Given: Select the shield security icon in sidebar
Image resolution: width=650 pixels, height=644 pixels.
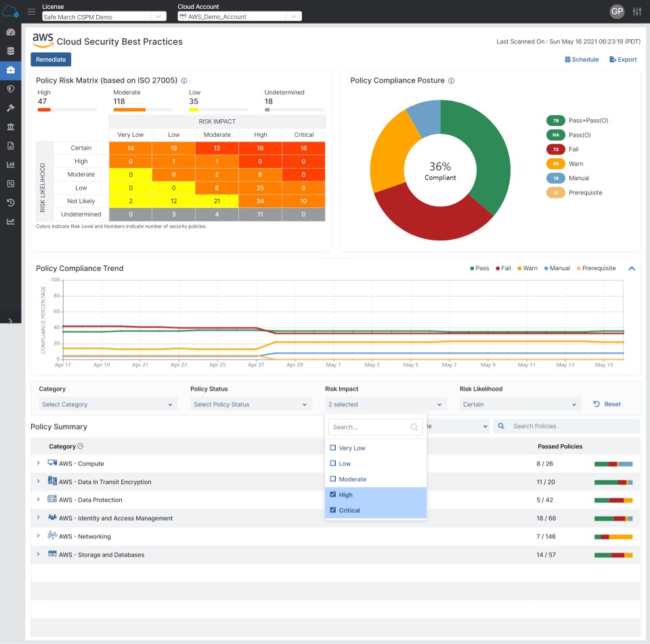Looking at the screenshot, I should pyautogui.click(x=10, y=89).
